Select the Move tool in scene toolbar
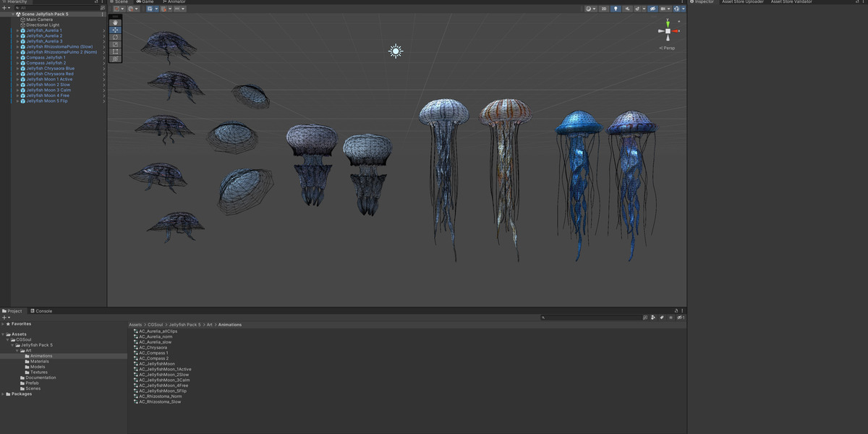This screenshot has width=868, height=434. click(115, 30)
